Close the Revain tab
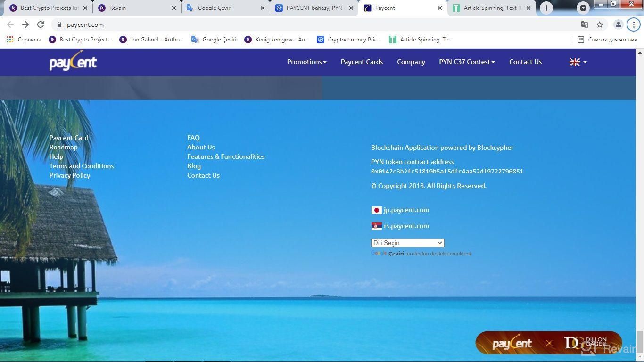This screenshot has width=644, height=362. [x=174, y=8]
